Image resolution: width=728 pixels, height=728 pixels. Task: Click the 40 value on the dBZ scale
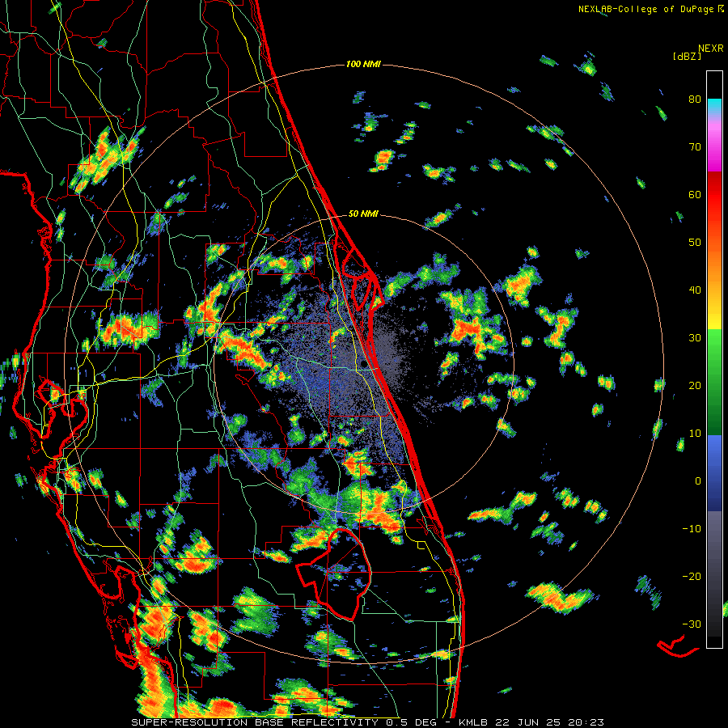(695, 290)
